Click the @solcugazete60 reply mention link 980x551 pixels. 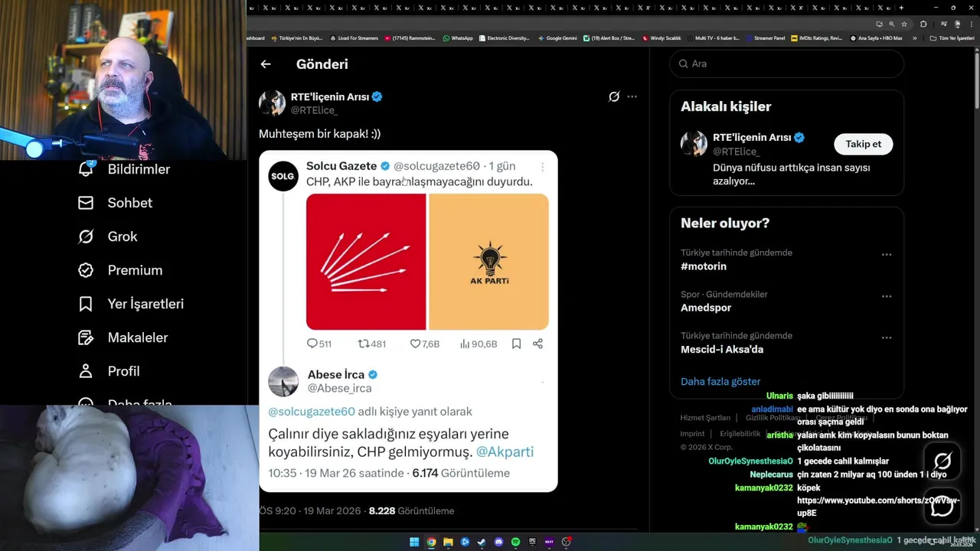[x=312, y=412]
